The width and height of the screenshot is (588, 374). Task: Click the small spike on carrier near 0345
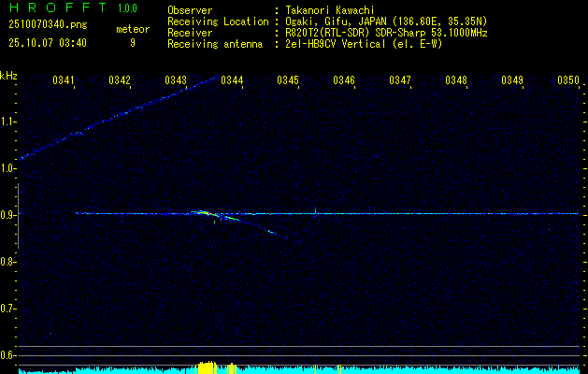pos(315,211)
